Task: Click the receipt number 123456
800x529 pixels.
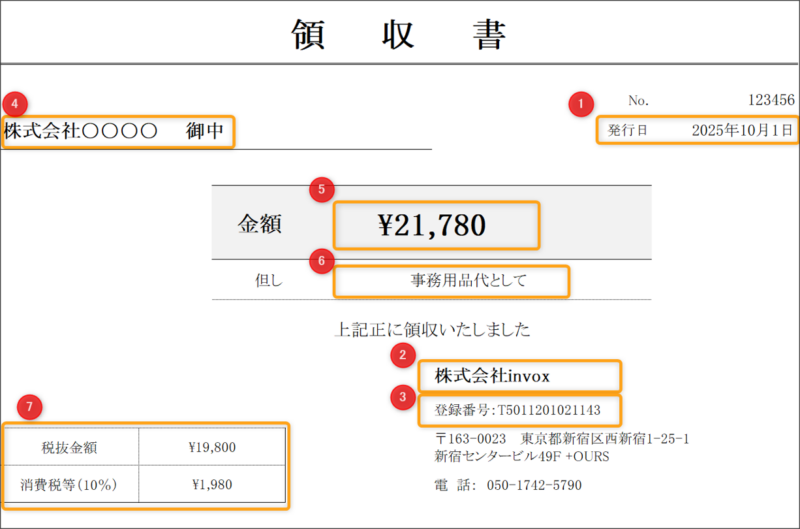Action: coord(771,100)
